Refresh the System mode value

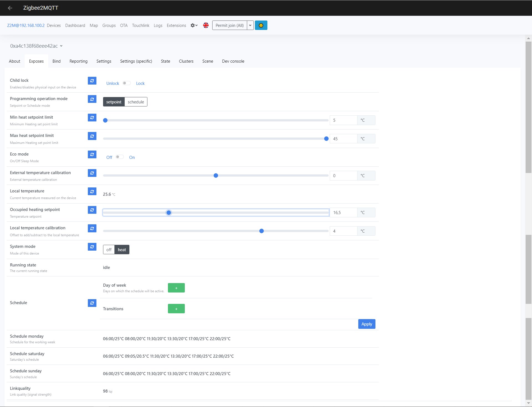point(92,247)
